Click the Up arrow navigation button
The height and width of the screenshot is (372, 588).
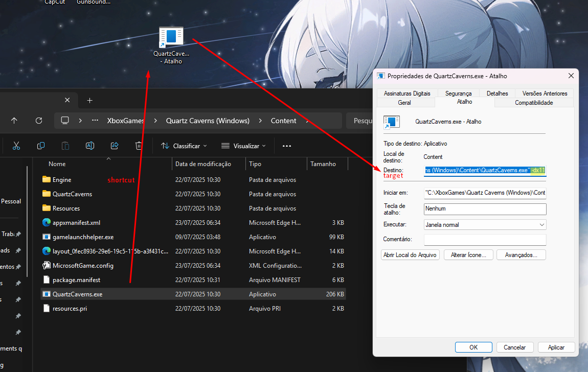14,121
